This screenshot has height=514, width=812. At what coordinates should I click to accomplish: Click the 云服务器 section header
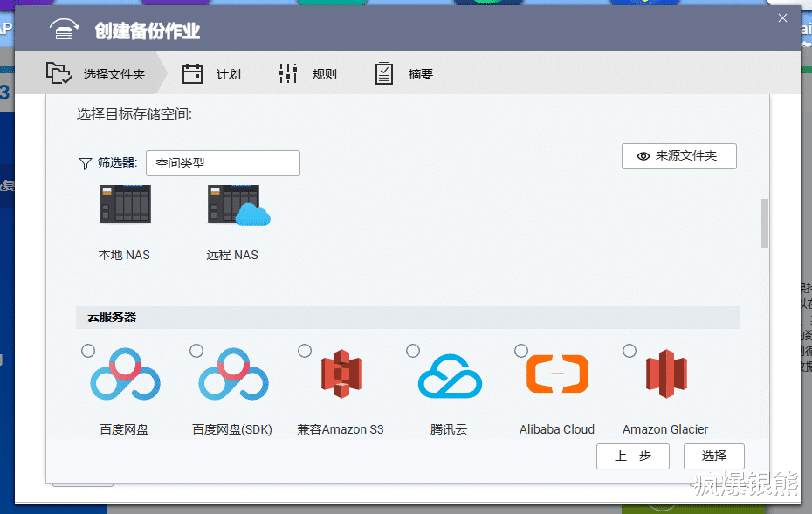(408, 317)
